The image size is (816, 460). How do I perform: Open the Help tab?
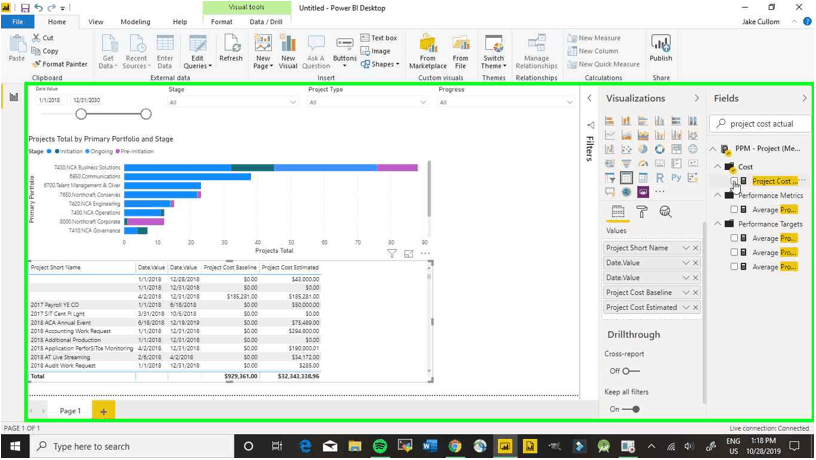(x=180, y=22)
